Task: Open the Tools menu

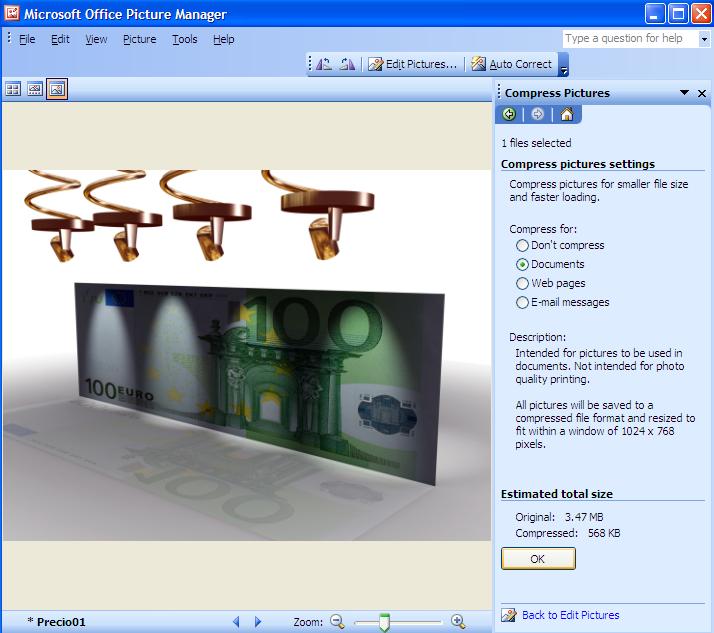Action: click(184, 39)
